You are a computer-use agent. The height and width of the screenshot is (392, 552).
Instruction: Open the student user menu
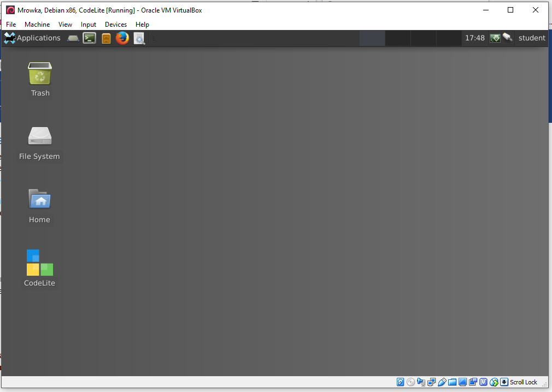(531, 38)
